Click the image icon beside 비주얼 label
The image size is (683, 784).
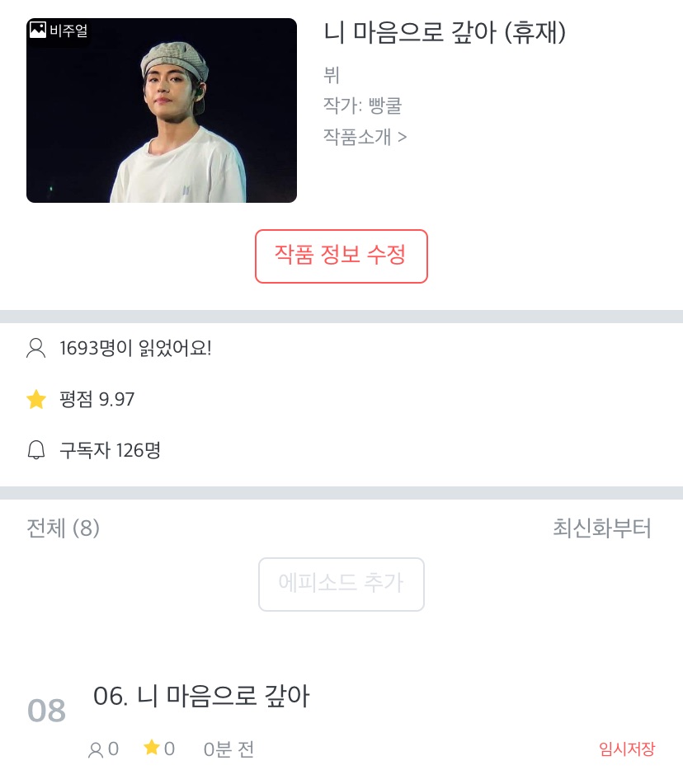click(38, 31)
